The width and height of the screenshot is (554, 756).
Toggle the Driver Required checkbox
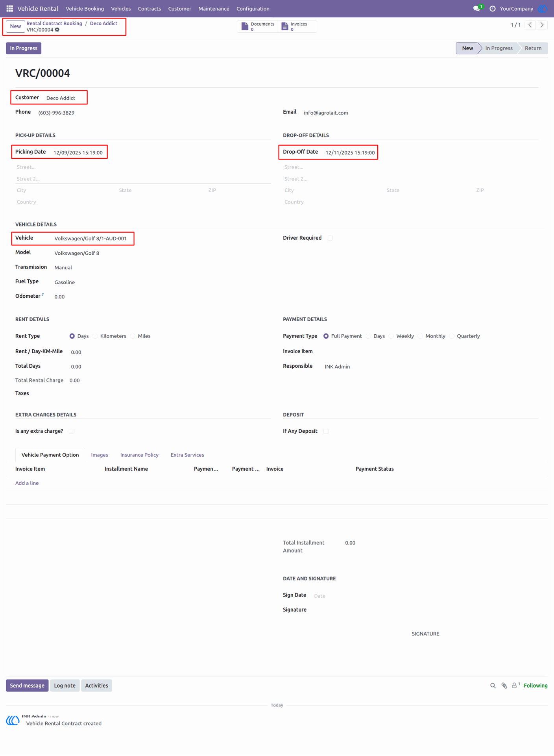point(330,238)
